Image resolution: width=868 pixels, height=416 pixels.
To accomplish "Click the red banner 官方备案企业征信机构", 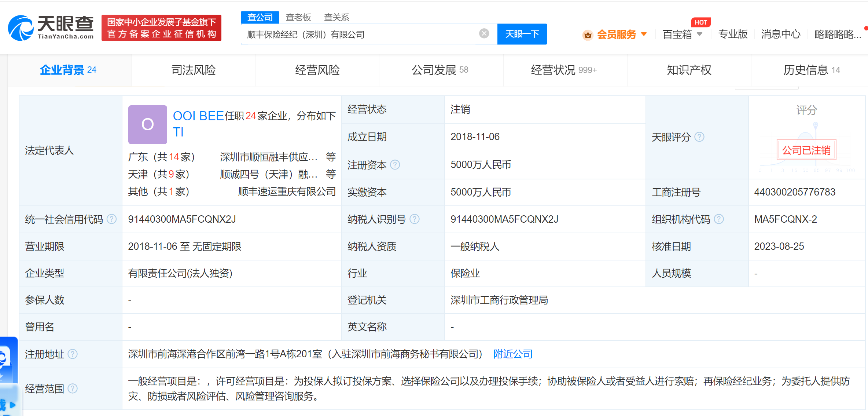I will [161, 28].
